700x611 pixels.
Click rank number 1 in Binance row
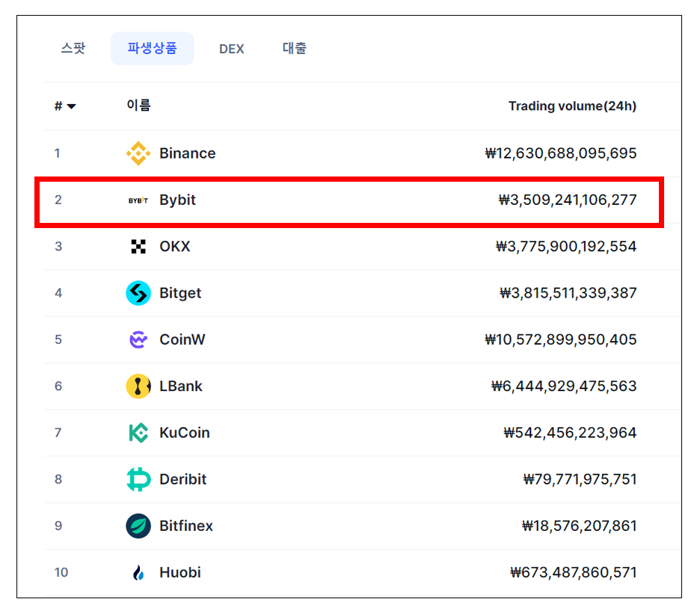(58, 153)
